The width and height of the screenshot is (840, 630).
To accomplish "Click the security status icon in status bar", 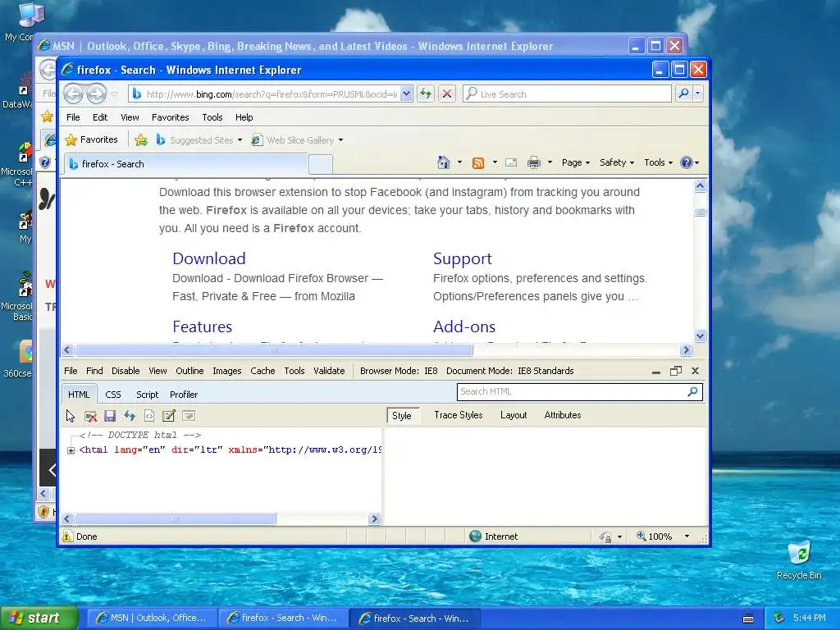I will (x=605, y=536).
